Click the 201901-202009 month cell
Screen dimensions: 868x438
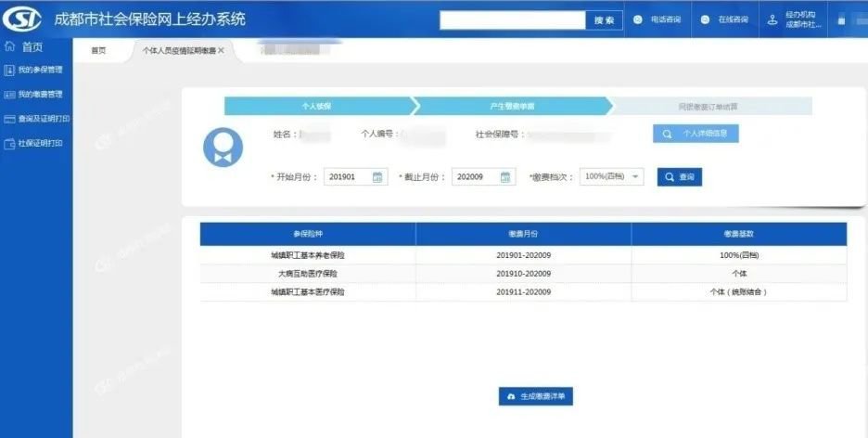523,255
